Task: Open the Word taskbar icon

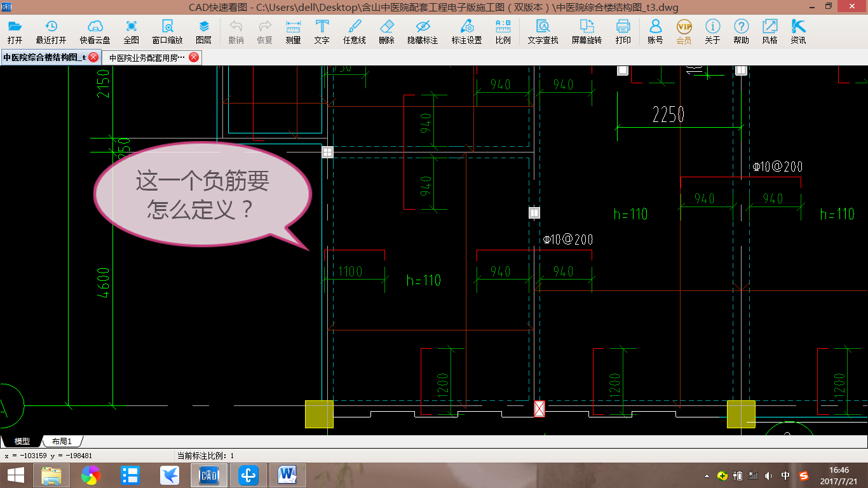Action: tap(288, 475)
